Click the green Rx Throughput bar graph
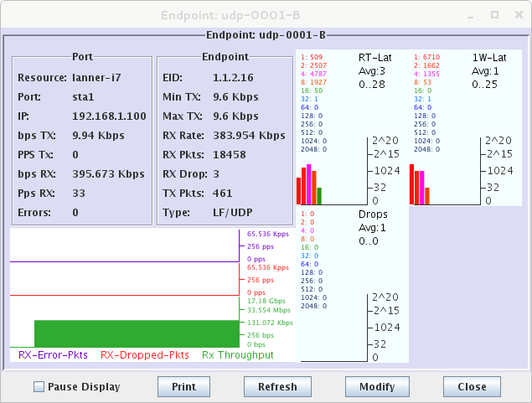 click(x=137, y=333)
